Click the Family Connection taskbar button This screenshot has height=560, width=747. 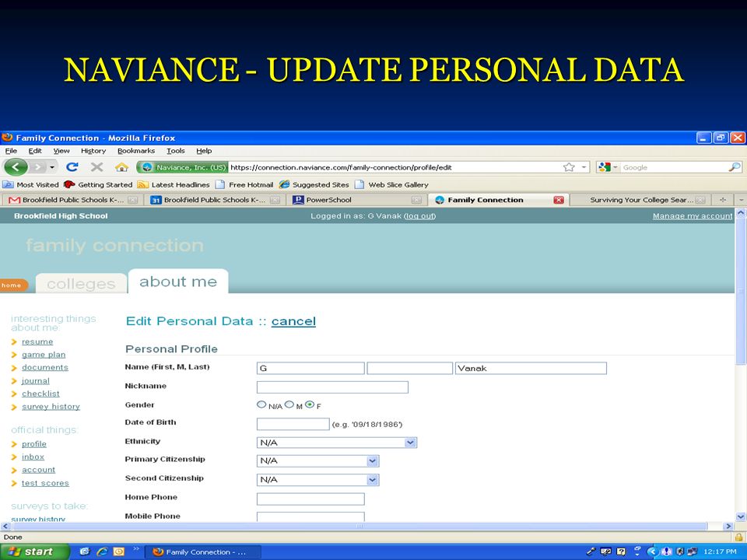pyautogui.click(x=202, y=552)
